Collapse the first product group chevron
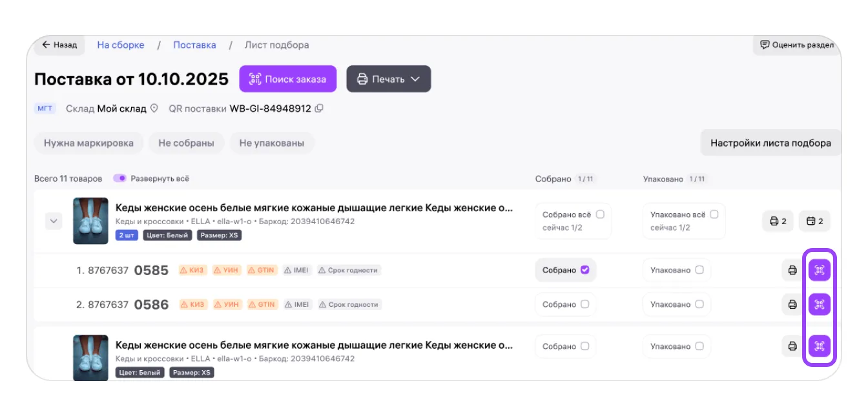This screenshot has width=868, height=416. (x=54, y=221)
